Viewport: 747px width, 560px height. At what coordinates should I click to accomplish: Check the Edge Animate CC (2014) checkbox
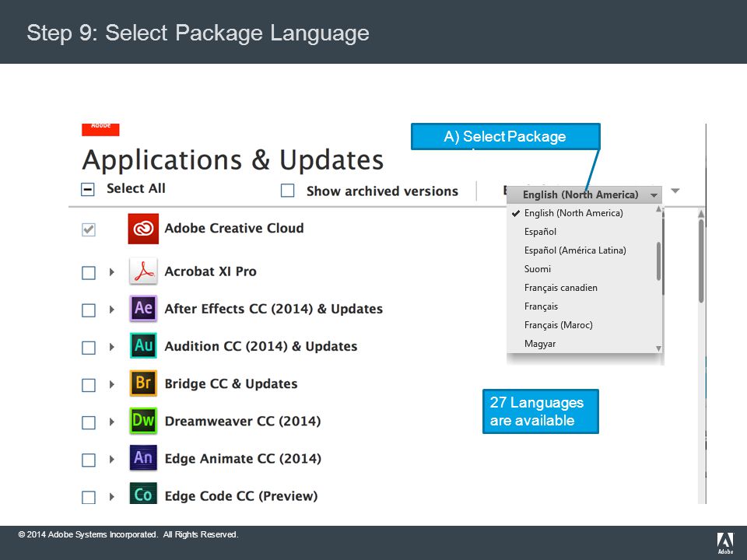pos(89,460)
